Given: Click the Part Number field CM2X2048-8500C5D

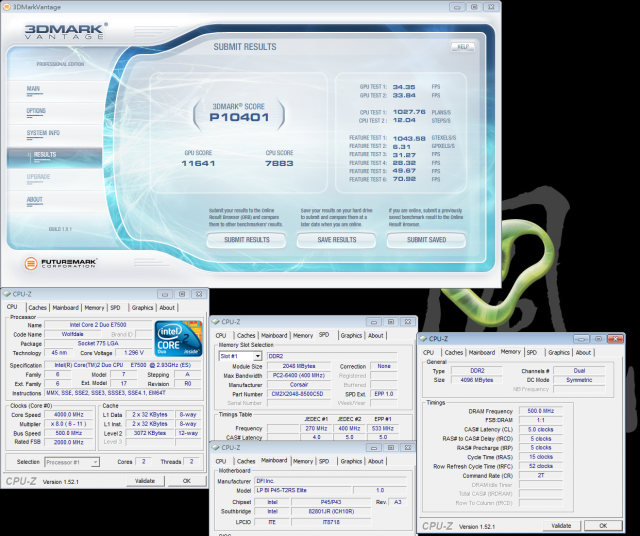Looking at the screenshot, I should (x=298, y=394).
